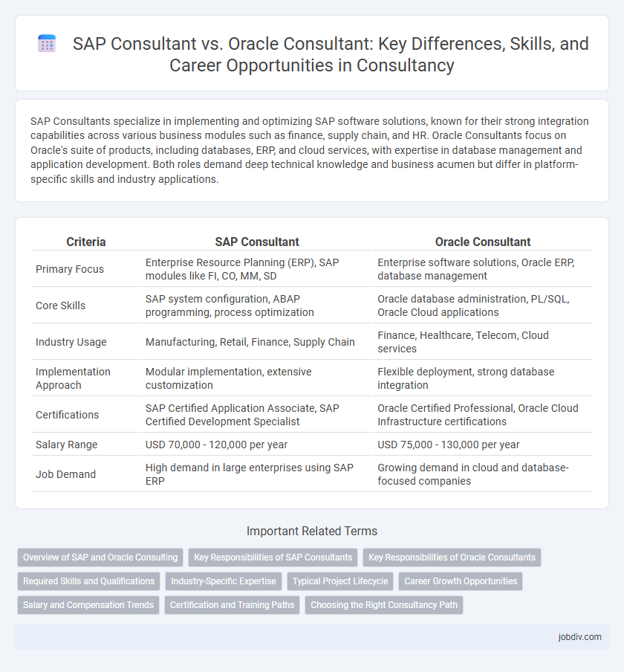Click the Oracle Consultant column header

483,242
